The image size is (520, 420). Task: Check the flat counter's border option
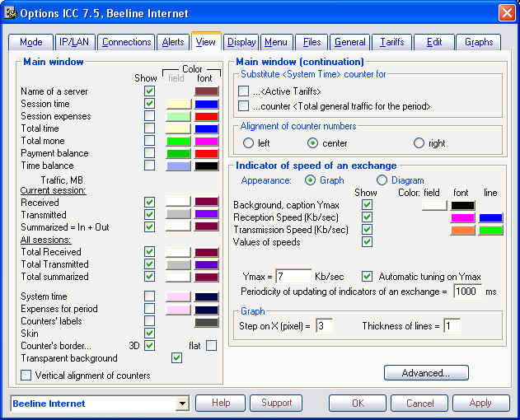[x=211, y=346]
